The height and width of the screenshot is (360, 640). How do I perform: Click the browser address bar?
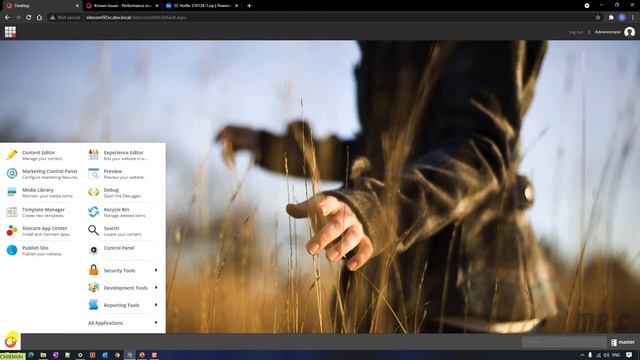pyautogui.click(x=327, y=18)
